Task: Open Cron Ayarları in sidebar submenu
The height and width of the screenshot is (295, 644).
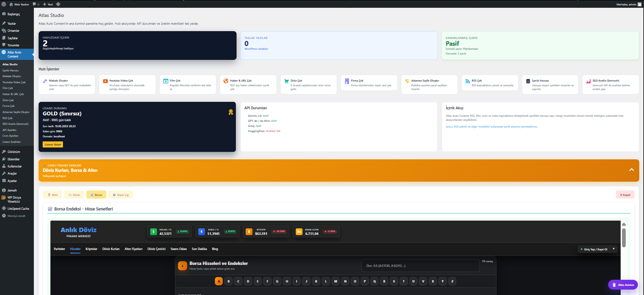Action: click(10, 136)
